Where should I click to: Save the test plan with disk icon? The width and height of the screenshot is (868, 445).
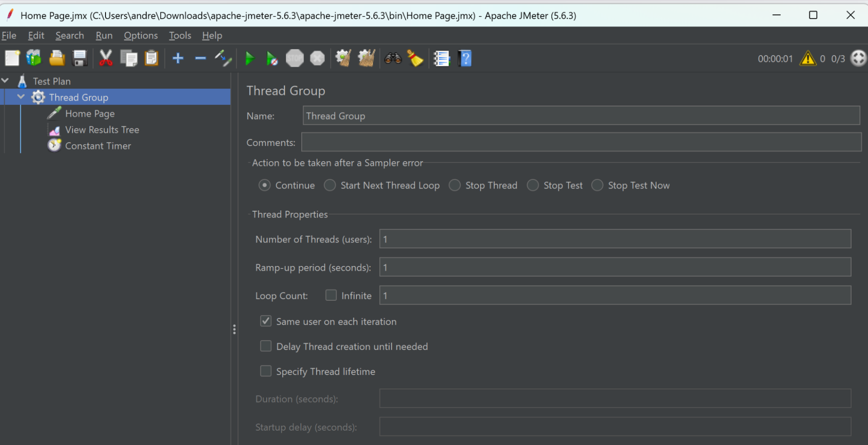(79, 58)
